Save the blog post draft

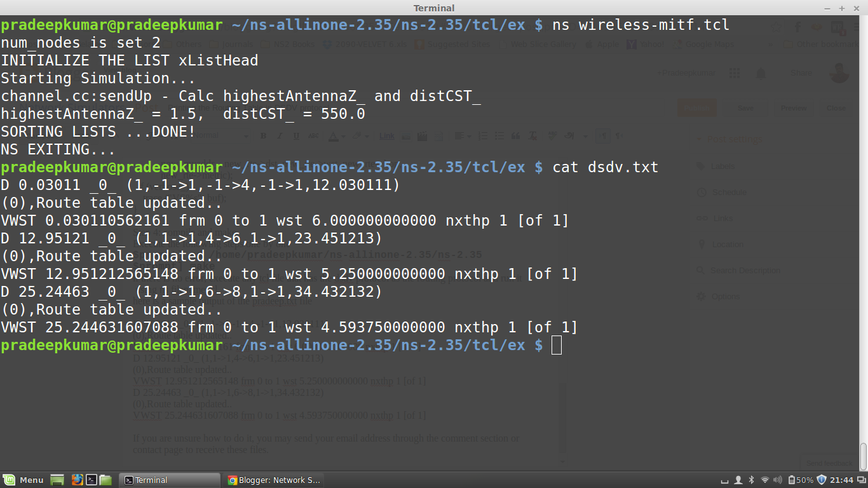(745, 108)
